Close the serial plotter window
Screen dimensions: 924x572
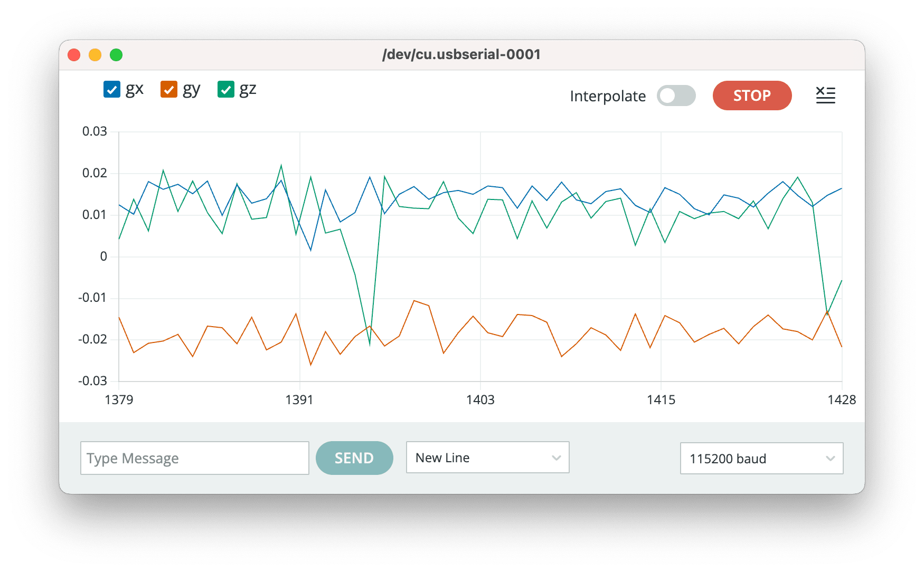[x=74, y=55]
